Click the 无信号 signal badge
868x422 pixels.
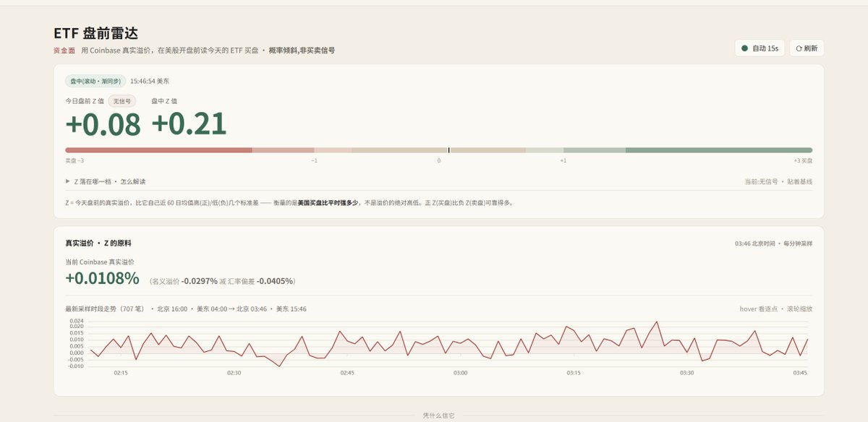(122, 101)
